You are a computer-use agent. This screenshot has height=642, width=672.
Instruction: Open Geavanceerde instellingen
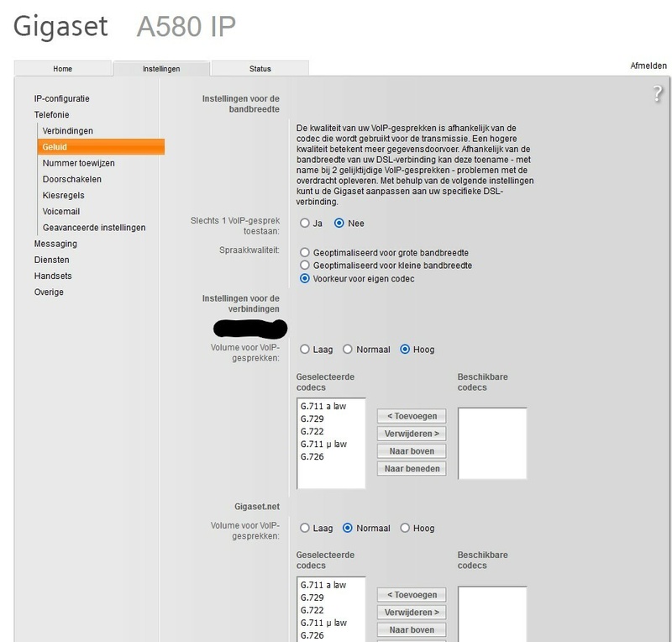pos(94,227)
